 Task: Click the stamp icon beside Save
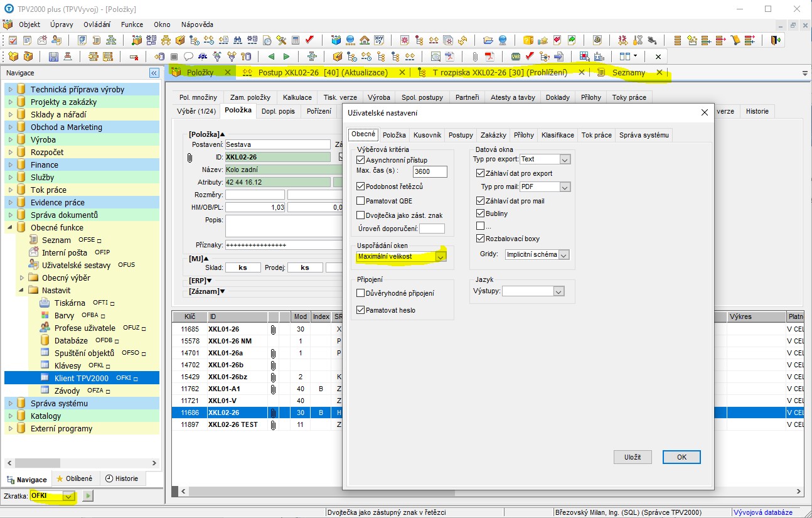click(x=67, y=56)
